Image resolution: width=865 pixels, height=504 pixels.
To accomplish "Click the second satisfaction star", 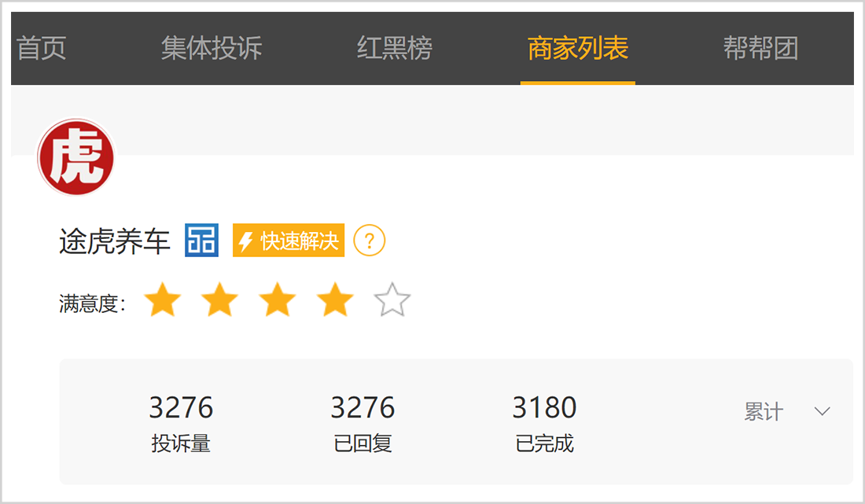I will 219,300.
